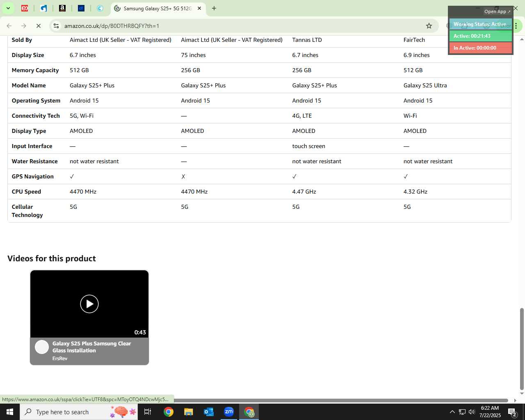This screenshot has height=420, width=525.
Task: Stop loading the page
Action: [x=38, y=26]
